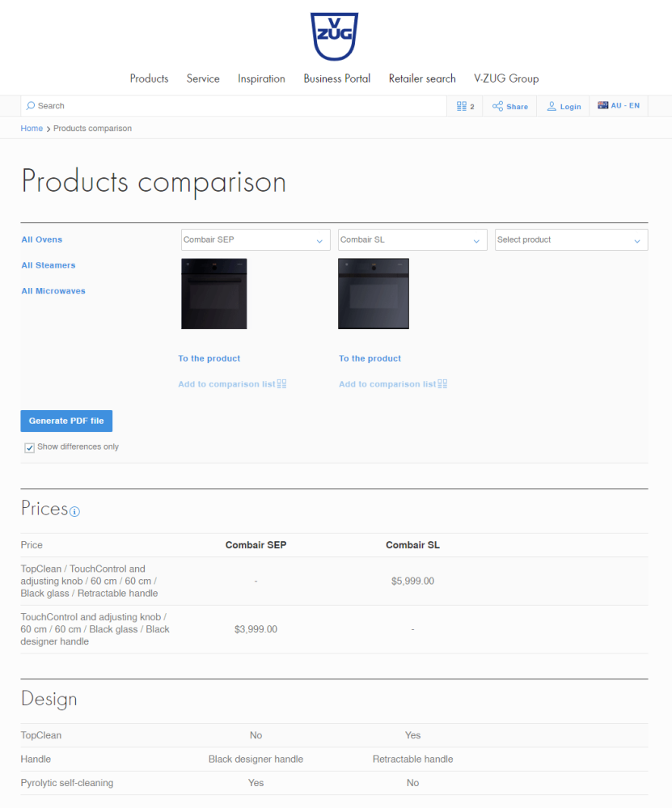Open the Combair SEP product dropdown

256,239
